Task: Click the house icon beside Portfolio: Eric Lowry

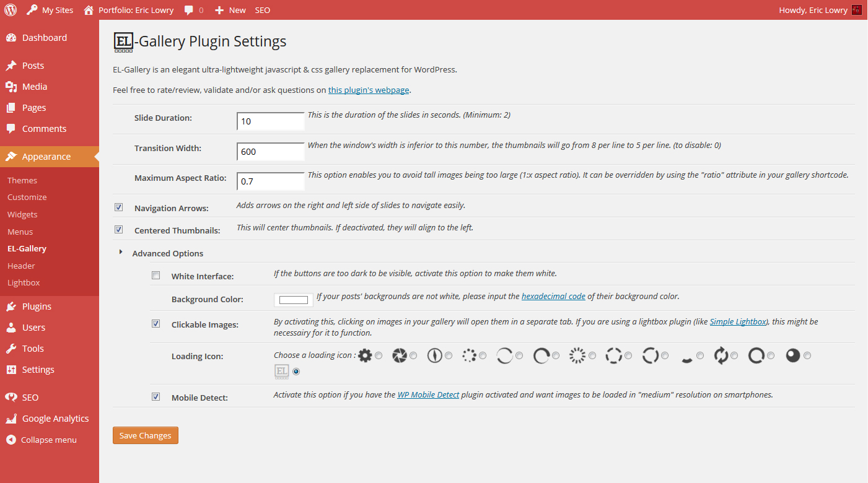Action: pyautogui.click(x=89, y=10)
